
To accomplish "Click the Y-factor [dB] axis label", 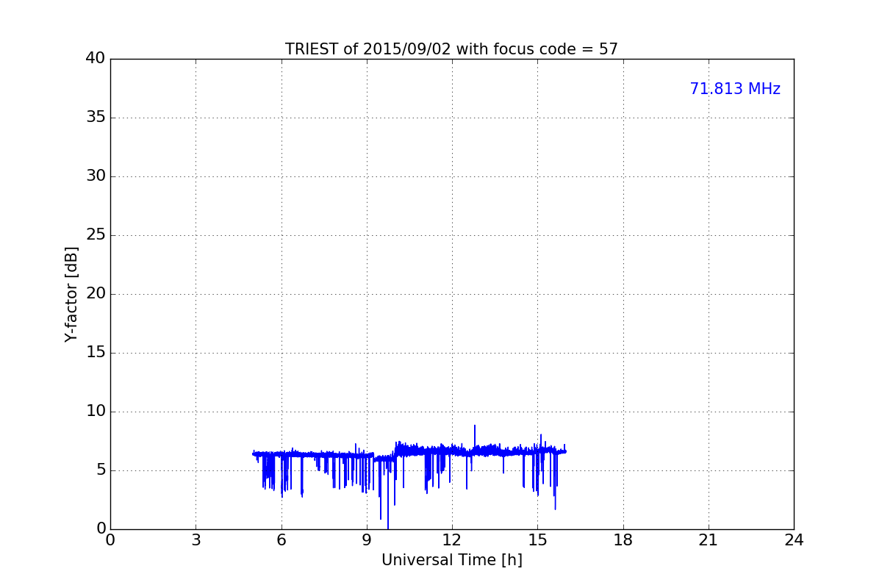I will (71, 294).
